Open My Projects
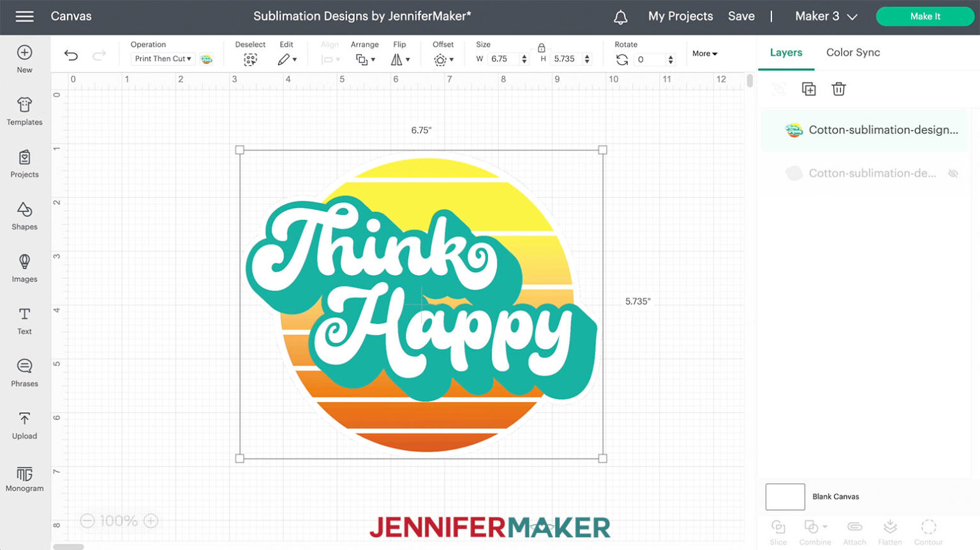This screenshot has width=980, height=550. 680,17
